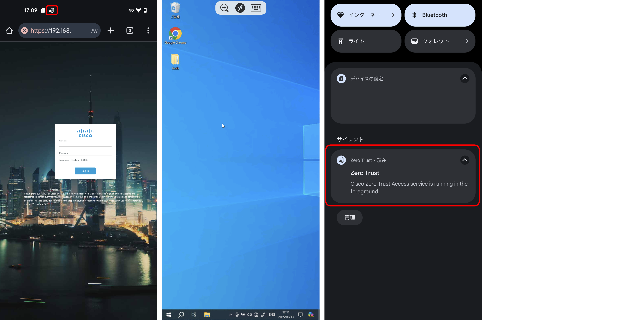644x320 pixels.
Task: Focus the Password field on Cisco login
Action: coord(85,153)
